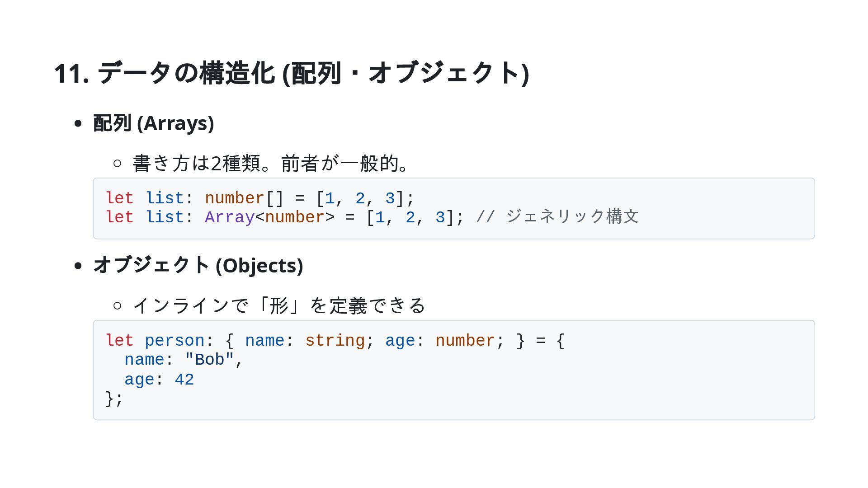Click the slide title about データの構造化
Viewport: 868px width, 488px height.
pyautogui.click(x=291, y=73)
